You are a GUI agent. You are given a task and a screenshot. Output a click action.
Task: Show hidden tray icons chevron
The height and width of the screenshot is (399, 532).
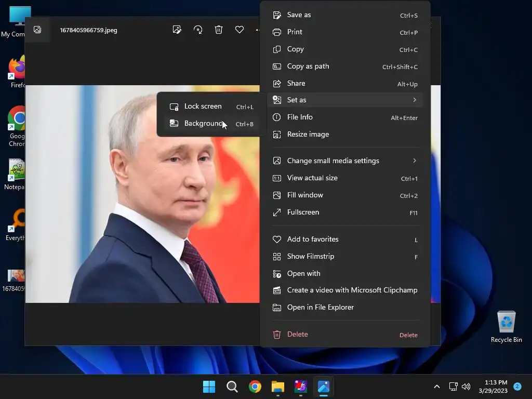tap(437, 387)
